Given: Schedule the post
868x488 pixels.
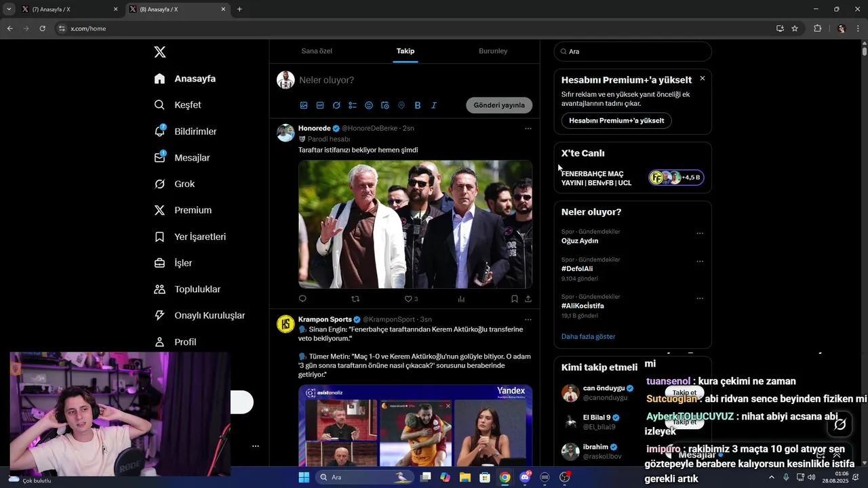Looking at the screenshot, I should 385,105.
